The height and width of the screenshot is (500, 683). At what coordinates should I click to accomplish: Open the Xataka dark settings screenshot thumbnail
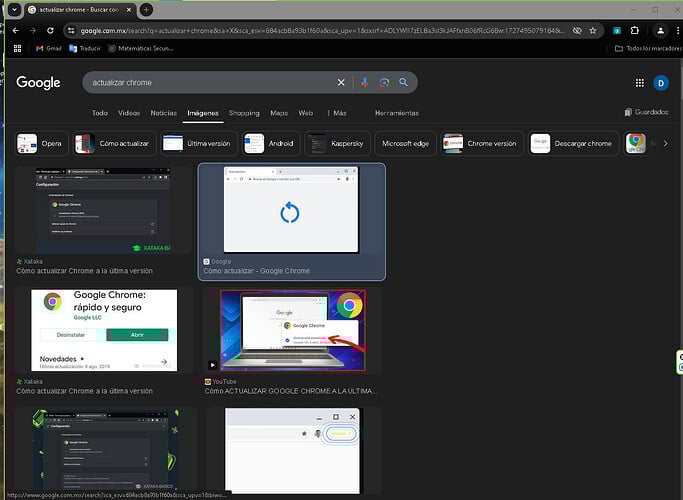point(103,209)
